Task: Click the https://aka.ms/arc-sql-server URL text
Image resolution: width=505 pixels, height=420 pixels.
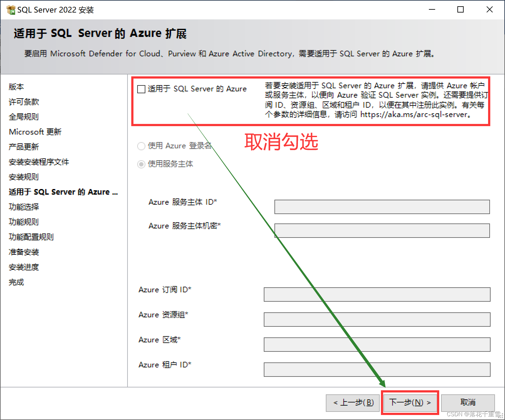Action: 414,115
